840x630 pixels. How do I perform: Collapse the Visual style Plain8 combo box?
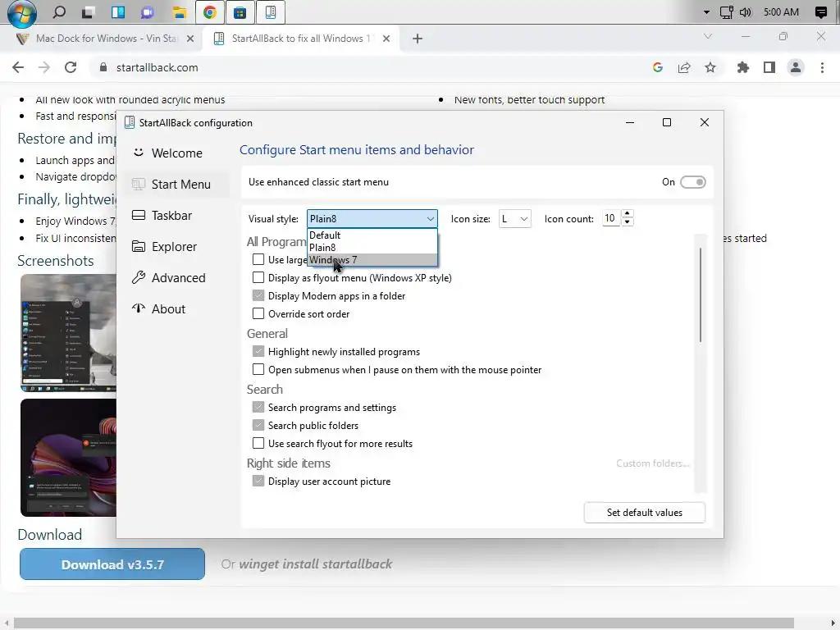pyautogui.click(x=372, y=218)
